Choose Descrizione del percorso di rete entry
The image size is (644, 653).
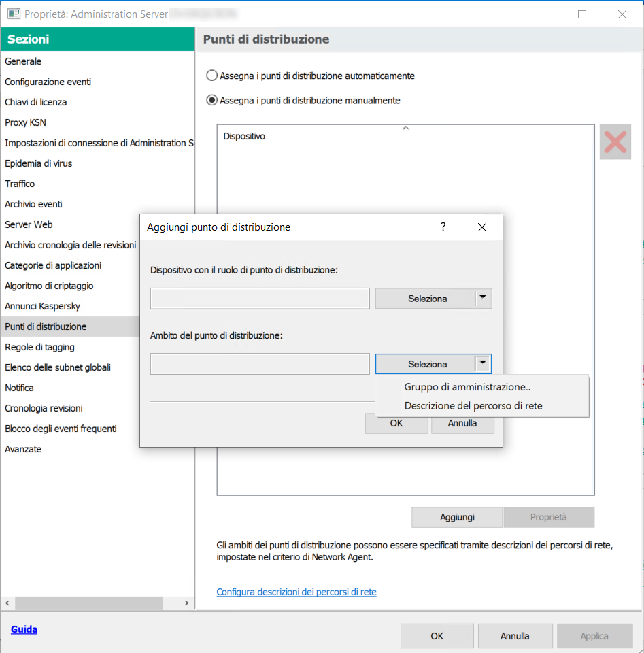tap(473, 405)
